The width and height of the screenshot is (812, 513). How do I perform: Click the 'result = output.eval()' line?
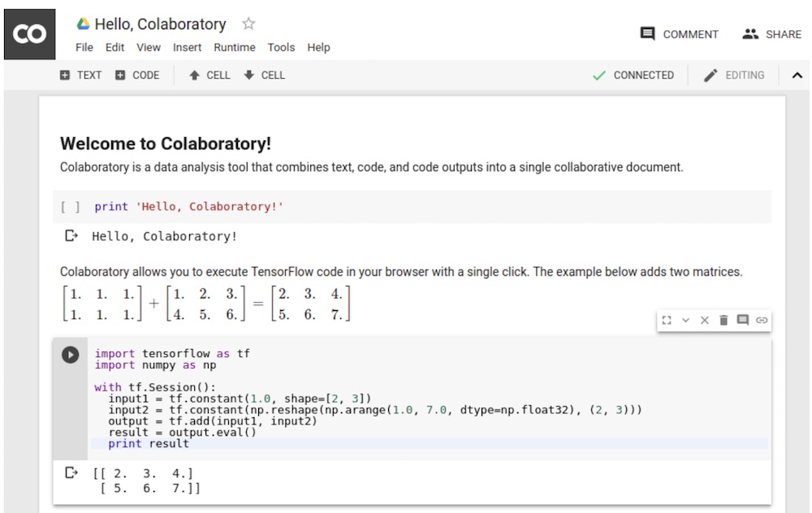pos(182,433)
